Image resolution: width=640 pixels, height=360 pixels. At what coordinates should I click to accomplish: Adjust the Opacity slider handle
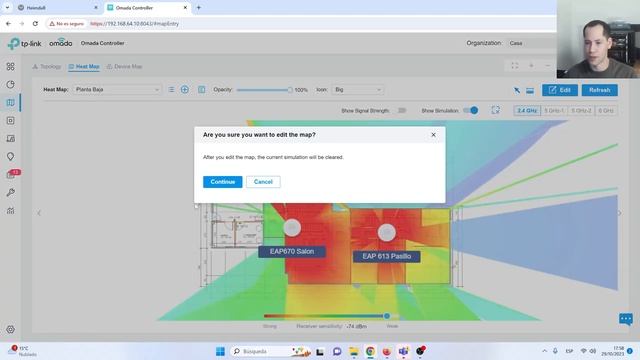pos(290,90)
